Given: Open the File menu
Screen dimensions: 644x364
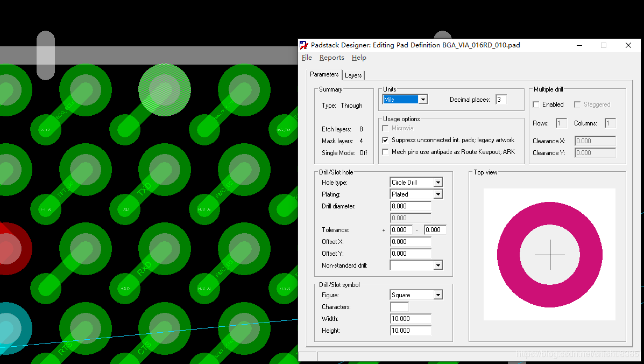Looking at the screenshot, I should pos(307,58).
